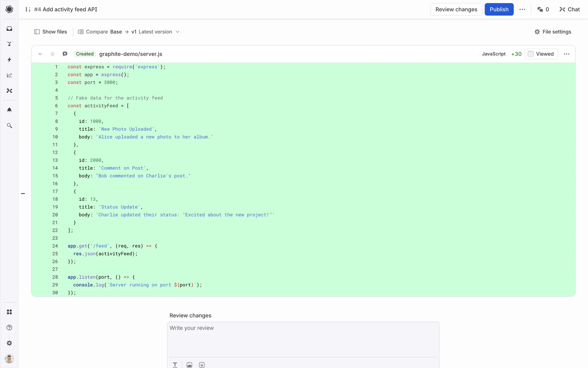Viewport: 588px width, 368px height.
Task: Open emoji picker in review editor
Action: click(202, 365)
